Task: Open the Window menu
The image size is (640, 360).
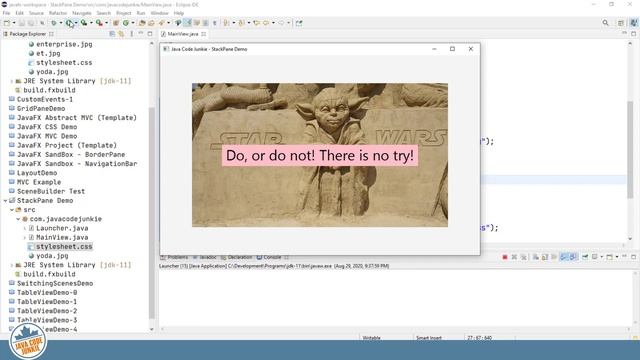Action: 159,13
